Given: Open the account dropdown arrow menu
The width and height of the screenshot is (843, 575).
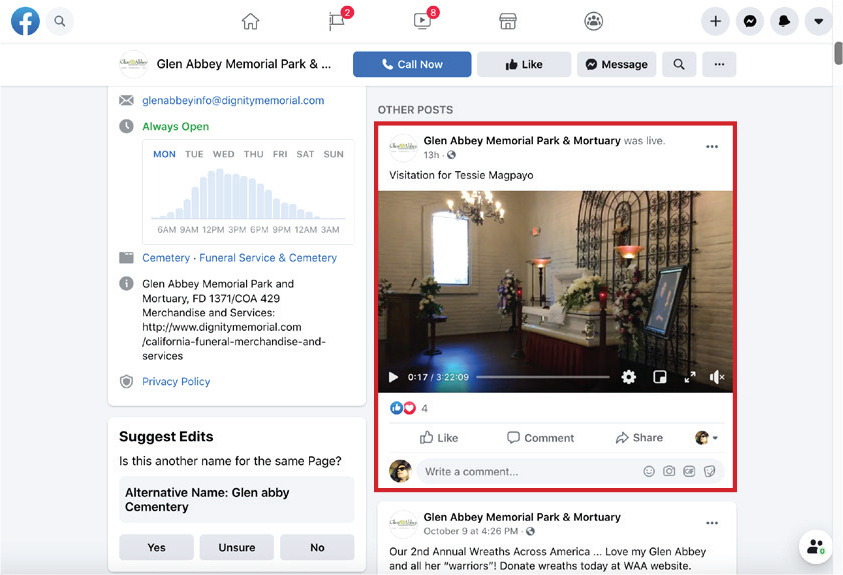Looking at the screenshot, I should [818, 21].
